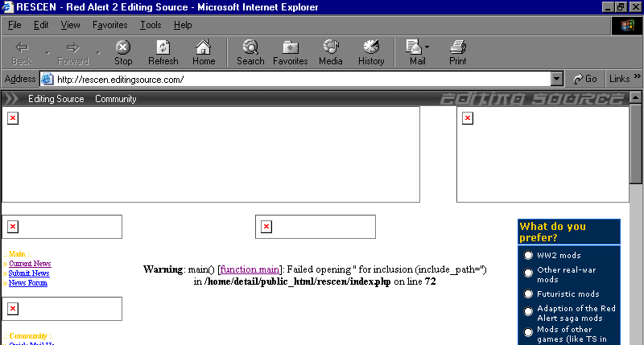Click the broken image in the large banner
The height and width of the screenshot is (345, 644).
[x=13, y=118]
